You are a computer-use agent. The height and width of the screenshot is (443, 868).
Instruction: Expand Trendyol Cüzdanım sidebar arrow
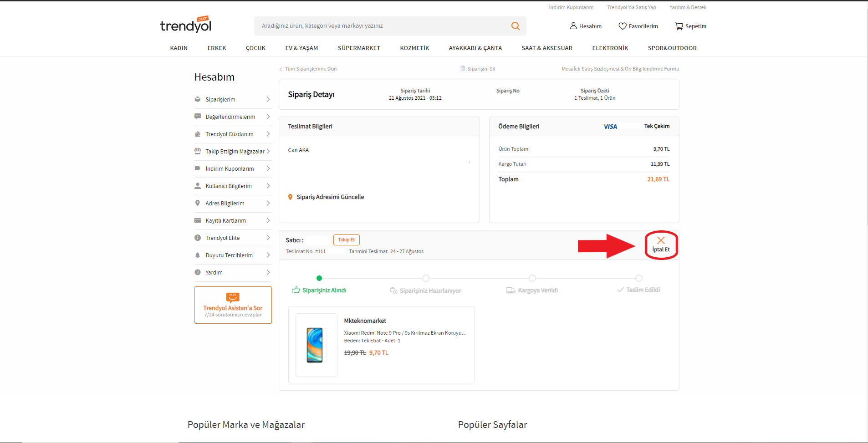click(x=268, y=134)
